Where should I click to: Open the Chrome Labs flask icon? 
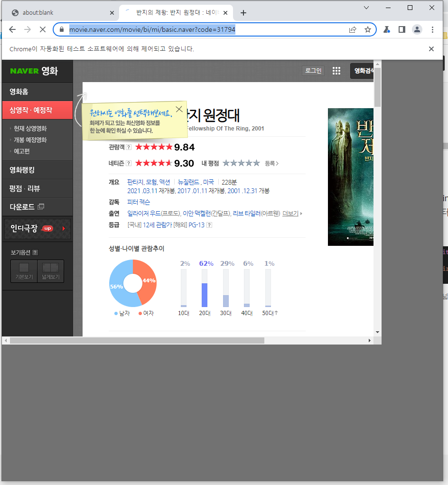tap(386, 29)
